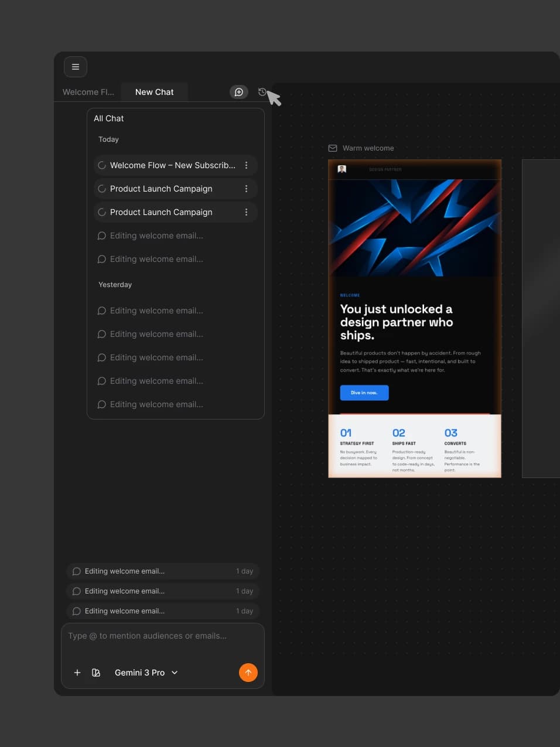
Task: Click the avatar logo in the email header
Action: (x=342, y=169)
